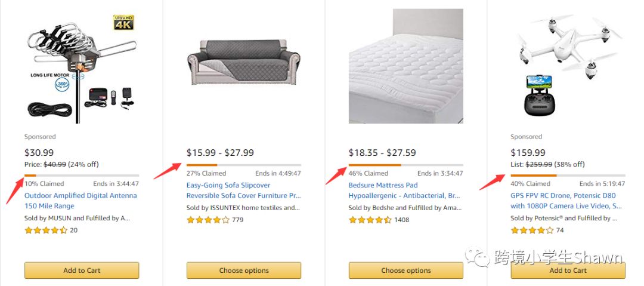This screenshot has height=286, width=644.
Task: Open the 1408 reviews count
Action: [x=402, y=220]
